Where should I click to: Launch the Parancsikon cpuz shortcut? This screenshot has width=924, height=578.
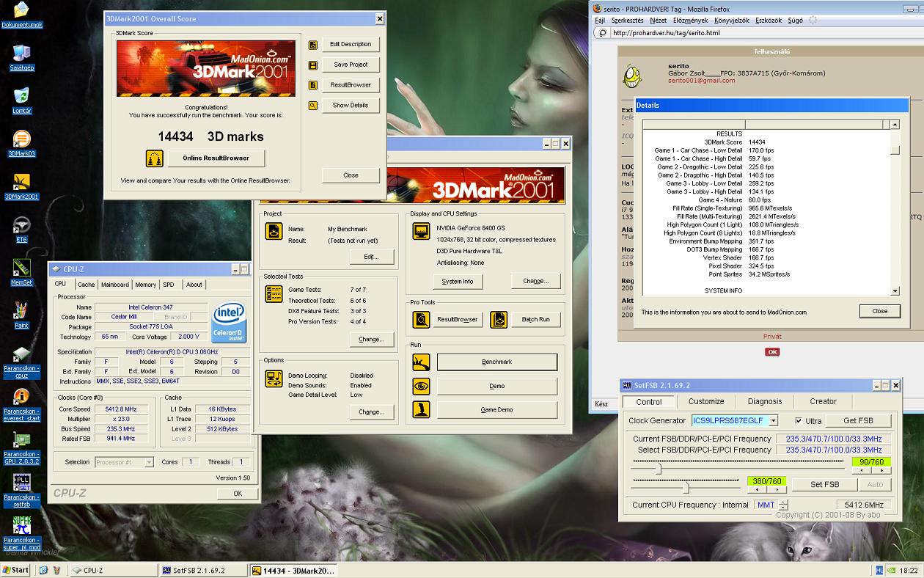tap(21, 362)
